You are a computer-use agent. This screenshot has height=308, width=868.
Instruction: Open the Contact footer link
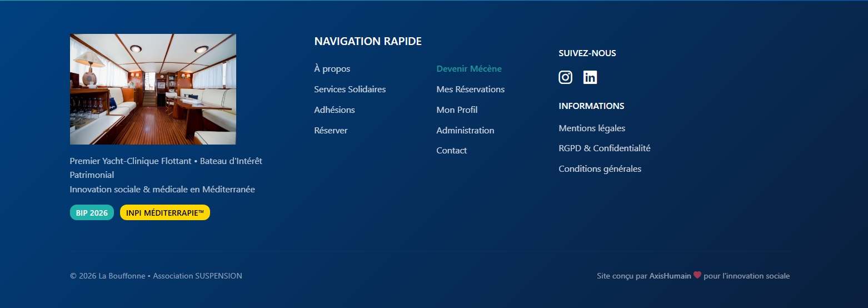pos(452,151)
